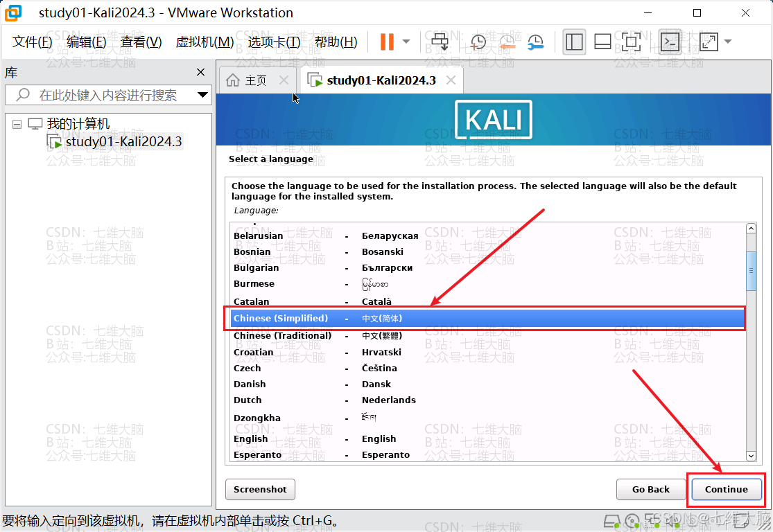Enter full screen mode icon
Screen dimensions: 773x532
point(631,42)
